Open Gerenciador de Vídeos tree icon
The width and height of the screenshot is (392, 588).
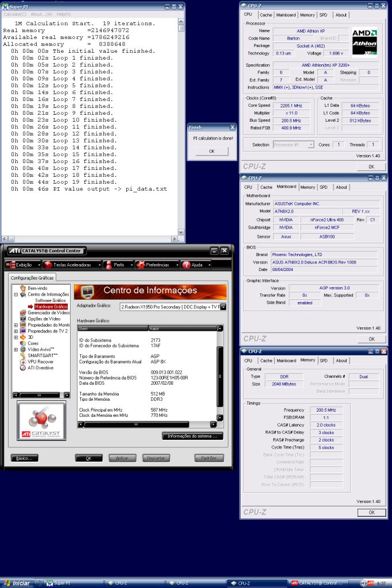pos(23,313)
